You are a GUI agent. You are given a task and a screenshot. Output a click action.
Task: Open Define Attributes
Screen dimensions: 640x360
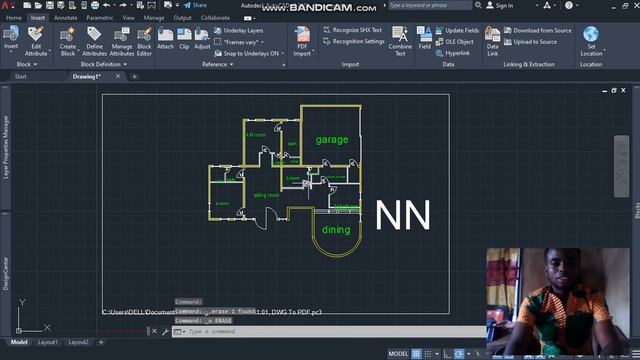point(94,41)
